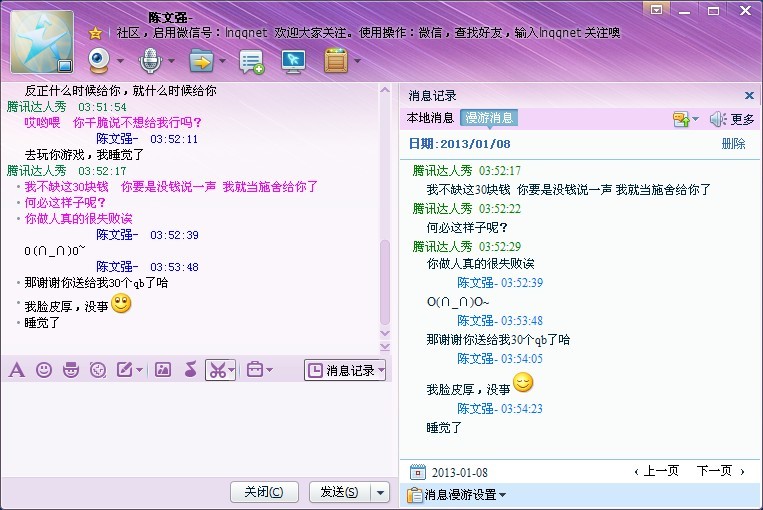763x510 pixels.
Task: Close the 消息记录 side panel
Action: click(749, 95)
